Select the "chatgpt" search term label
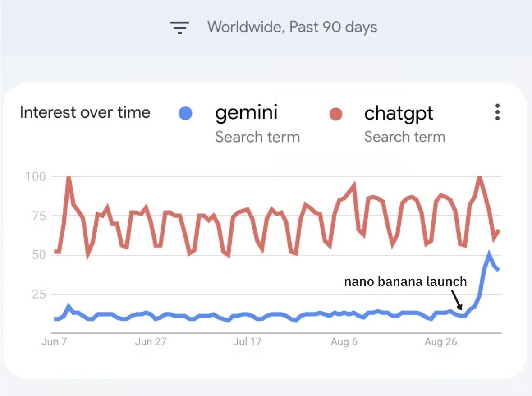532x396 pixels. coord(399,113)
